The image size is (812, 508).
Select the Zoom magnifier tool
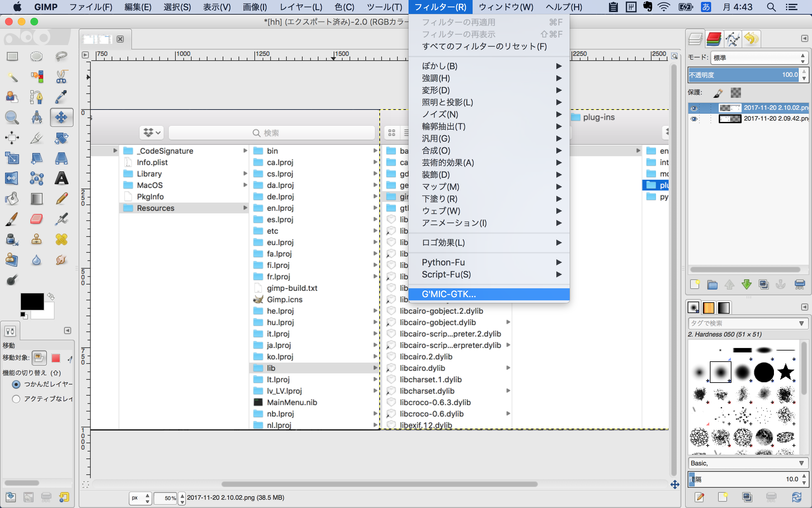coord(12,117)
